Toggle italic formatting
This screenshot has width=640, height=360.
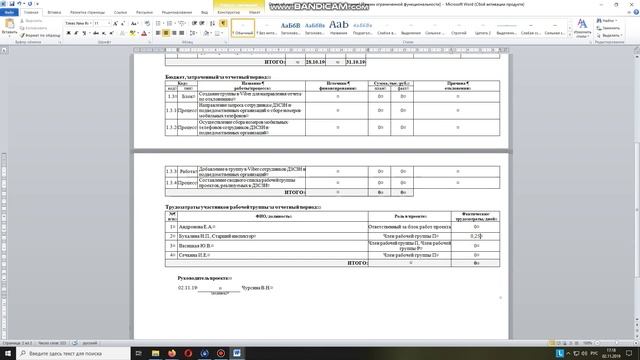coord(76,33)
